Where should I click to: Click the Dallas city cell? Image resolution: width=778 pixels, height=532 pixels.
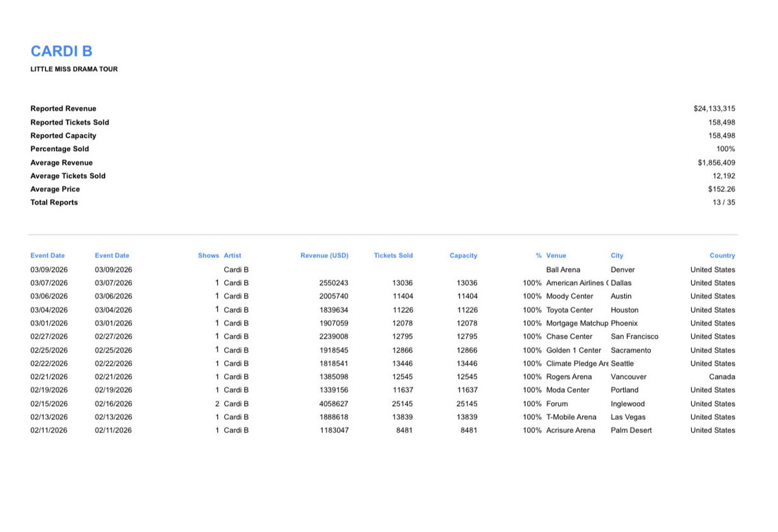tap(621, 283)
